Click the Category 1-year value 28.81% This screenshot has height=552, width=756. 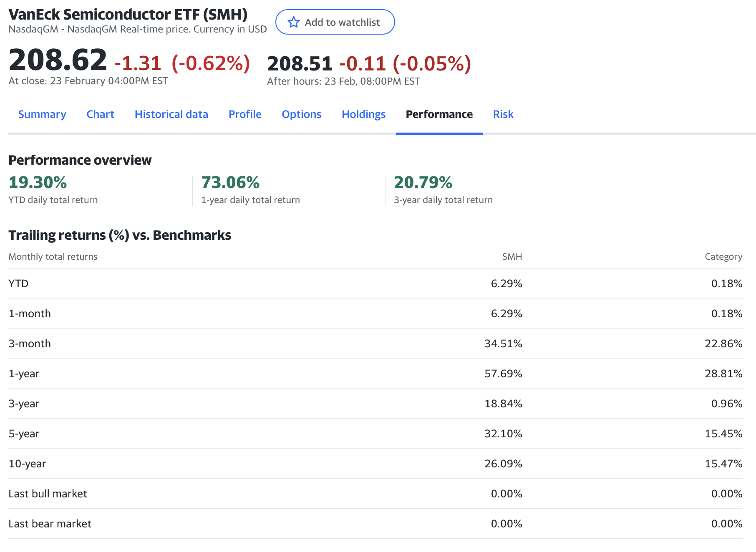723,374
